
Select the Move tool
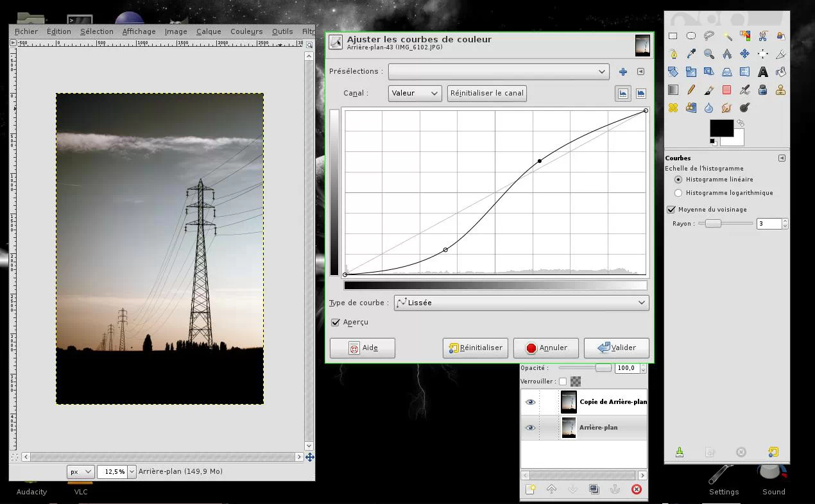(x=744, y=55)
